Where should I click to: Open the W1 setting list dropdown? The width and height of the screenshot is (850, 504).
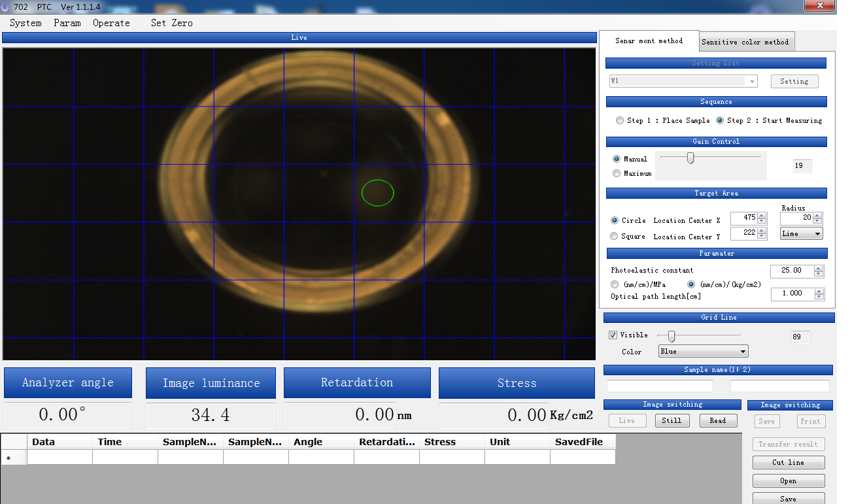click(x=753, y=82)
